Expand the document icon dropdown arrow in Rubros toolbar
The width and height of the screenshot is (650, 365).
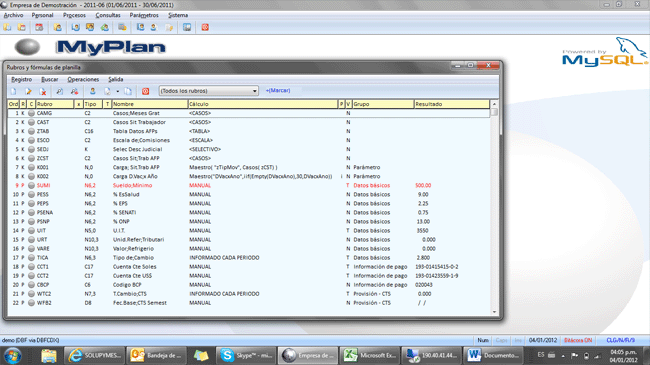coord(118,91)
